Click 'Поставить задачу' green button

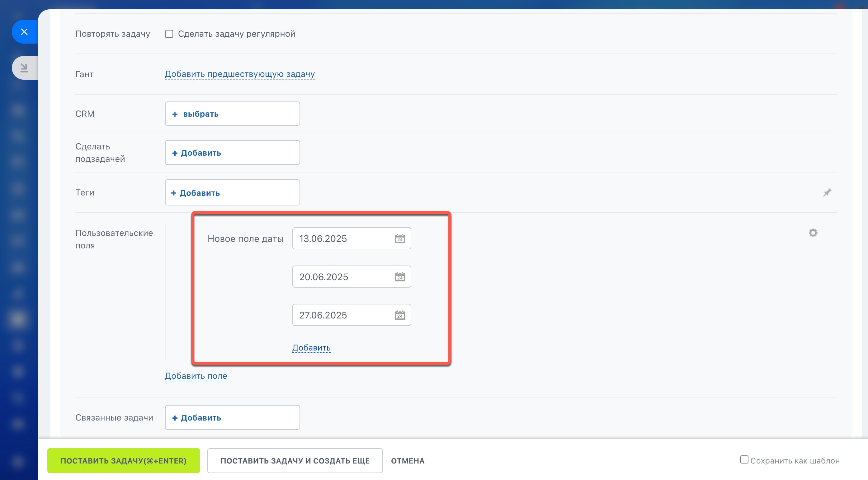[x=123, y=460]
